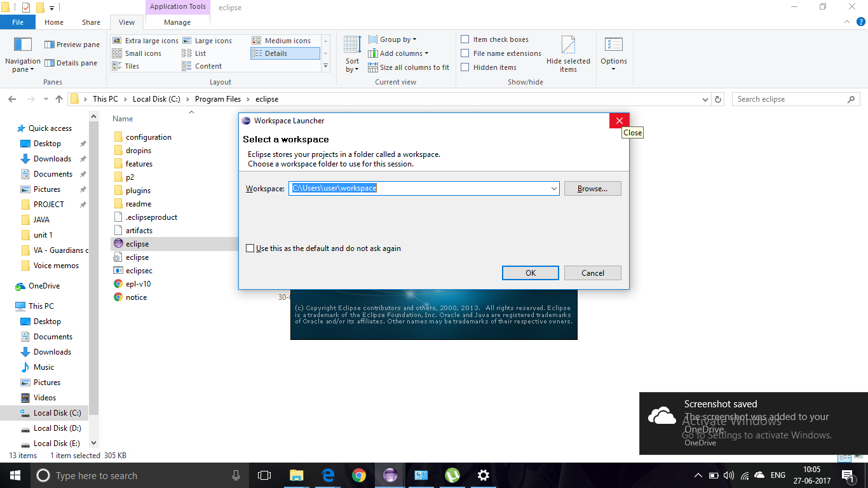Go up one folder level

pos(59,99)
